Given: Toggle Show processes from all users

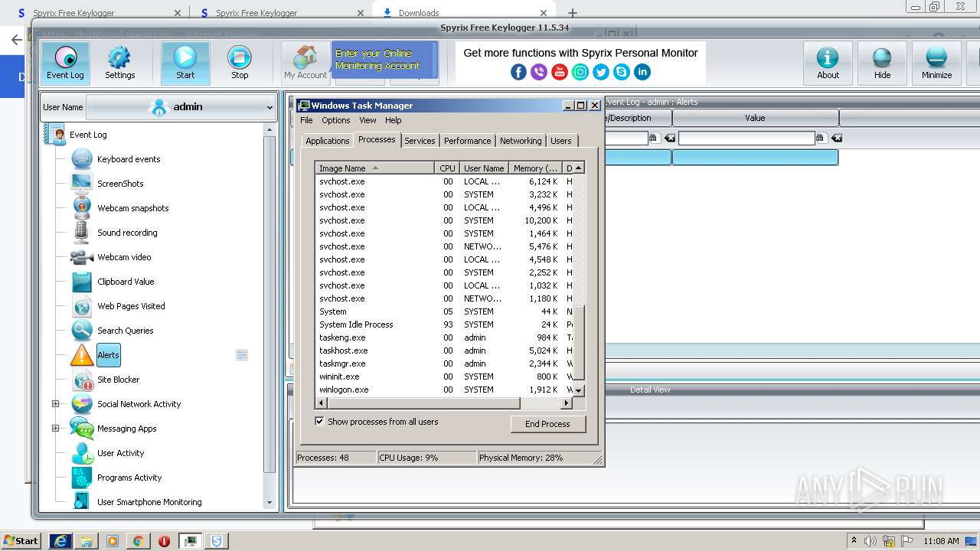Looking at the screenshot, I should (319, 421).
